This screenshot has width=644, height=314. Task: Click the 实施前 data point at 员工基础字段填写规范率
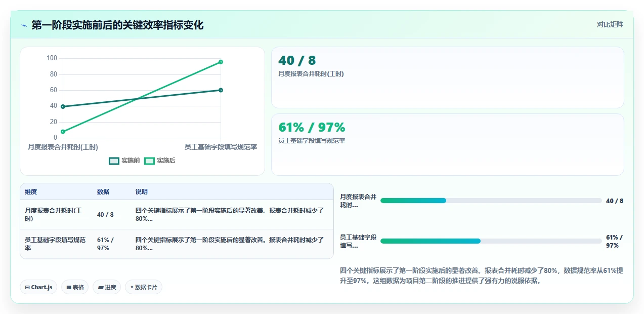(221, 90)
